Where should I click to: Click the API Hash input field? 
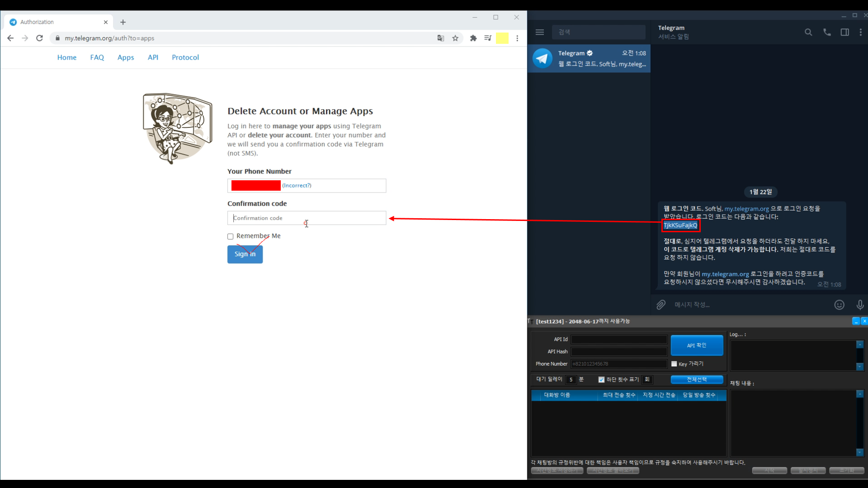(619, 352)
